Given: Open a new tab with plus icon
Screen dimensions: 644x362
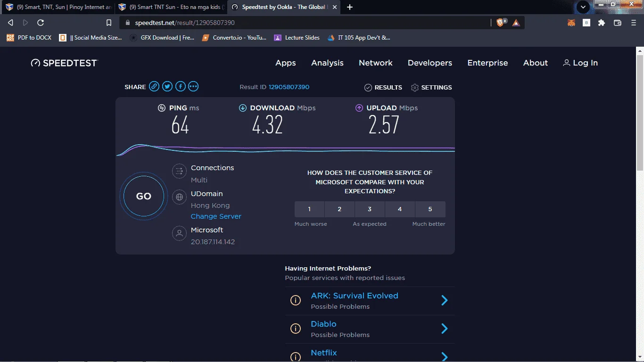Looking at the screenshot, I should coord(350,7).
